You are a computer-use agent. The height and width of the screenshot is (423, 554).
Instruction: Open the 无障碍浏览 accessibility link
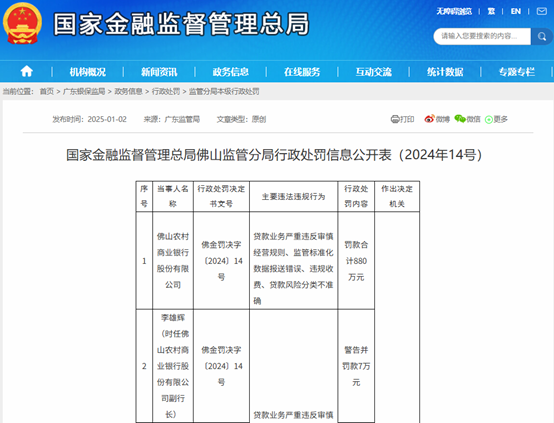pyautogui.click(x=454, y=11)
